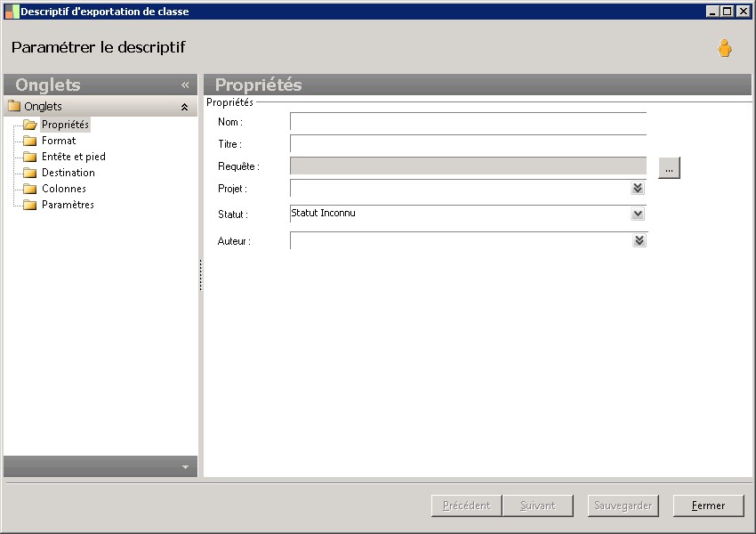The image size is (756, 534).
Task: Click the Paramètres folder icon
Action: pyautogui.click(x=30, y=205)
